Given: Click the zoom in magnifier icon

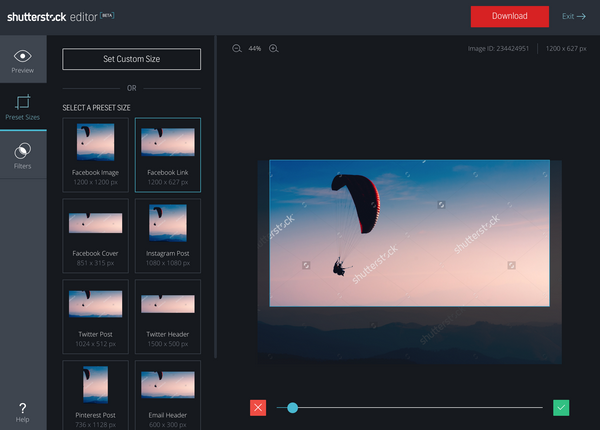Looking at the screenshot, I should click(273, 48).
